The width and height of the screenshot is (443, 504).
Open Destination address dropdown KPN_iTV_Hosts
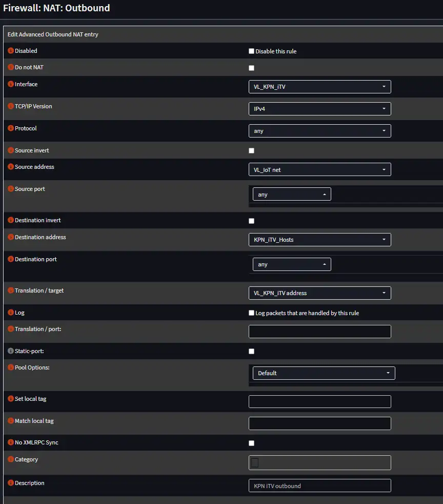[x=320, y=240]
